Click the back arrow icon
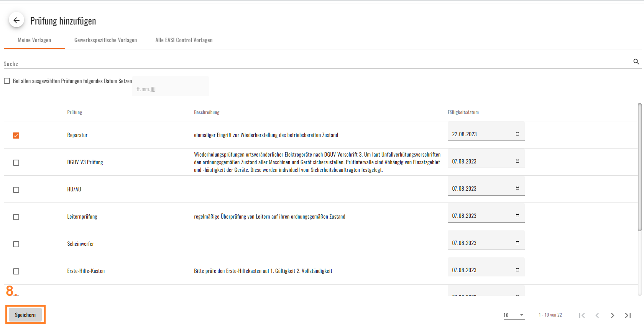Viewport: 644px width, 325px height. point(16,20)
